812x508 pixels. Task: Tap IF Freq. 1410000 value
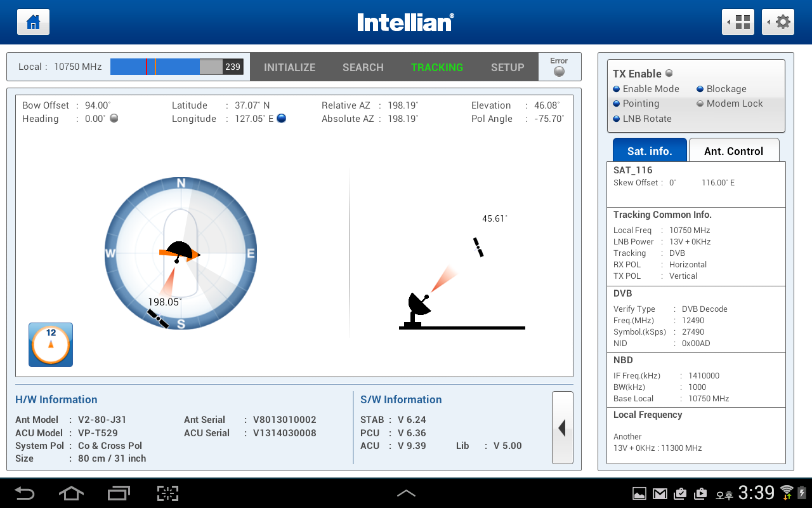pos(704,376)
